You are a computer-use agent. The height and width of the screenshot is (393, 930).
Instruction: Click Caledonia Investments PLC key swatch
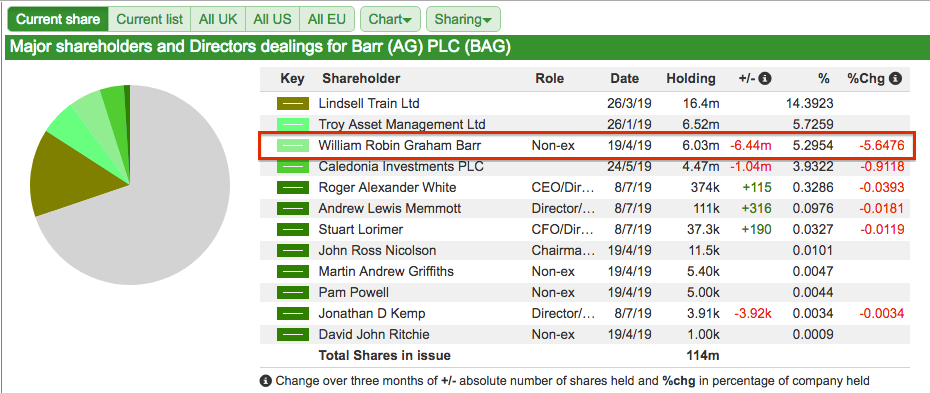point(293,167)
